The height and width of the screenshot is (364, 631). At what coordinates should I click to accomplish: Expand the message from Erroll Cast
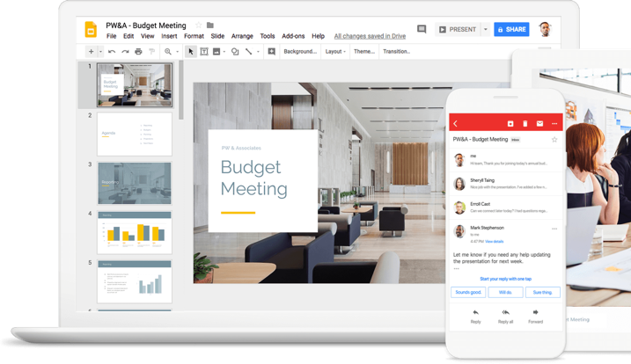tap(506, 207)
